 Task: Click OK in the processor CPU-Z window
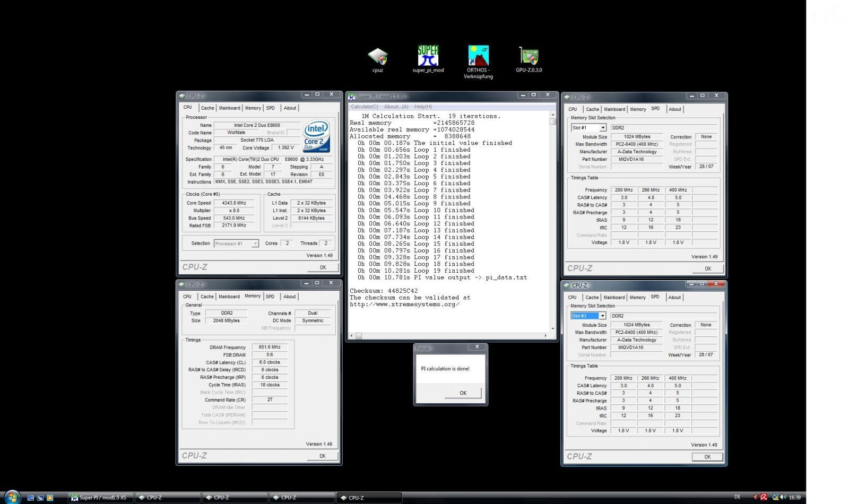pyautogui.click(x=323, y=267)
